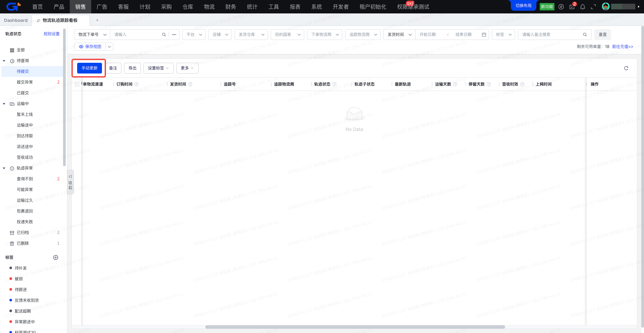Click help icon next to 运输天数 column
Viewport: 644px width, 333px height.
[x=455, y=84]
